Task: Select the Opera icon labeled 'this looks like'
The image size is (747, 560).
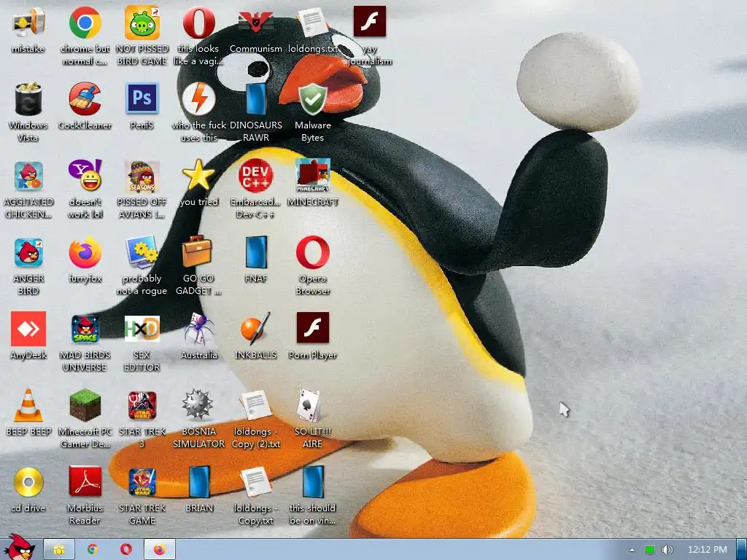Action: click(198, 23)
